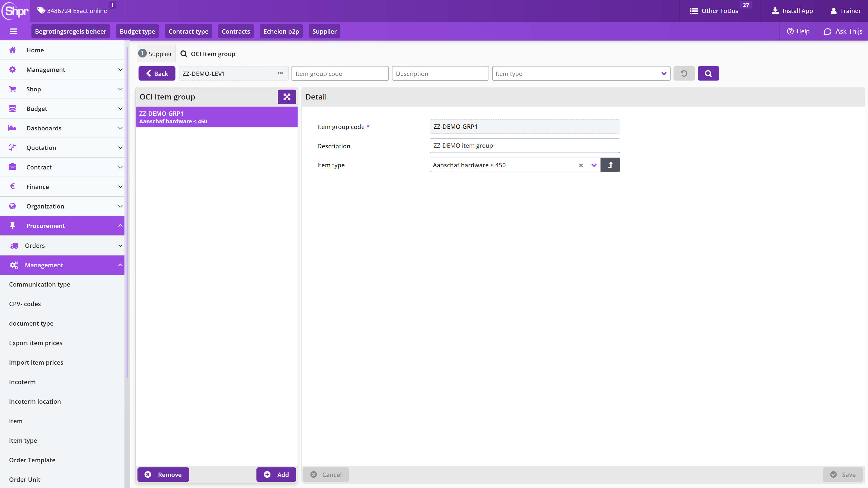Expand Shop sidebar section
Screen dimensions: 868x488
(62, 89)
